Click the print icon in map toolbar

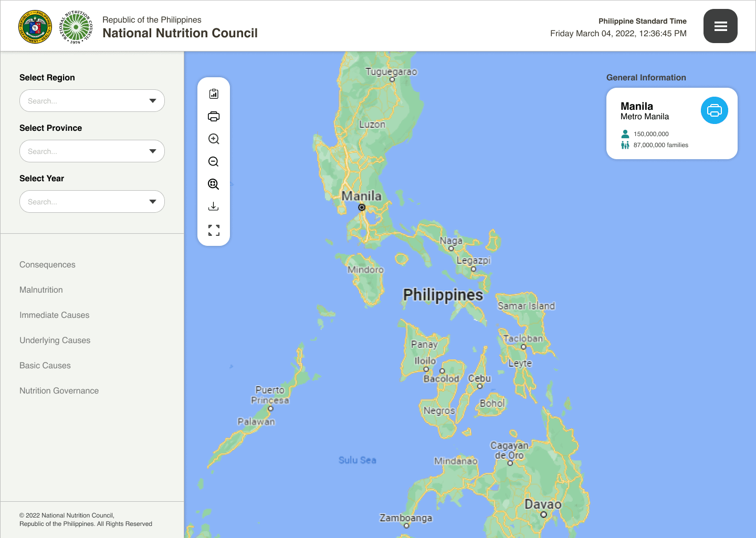214,117
